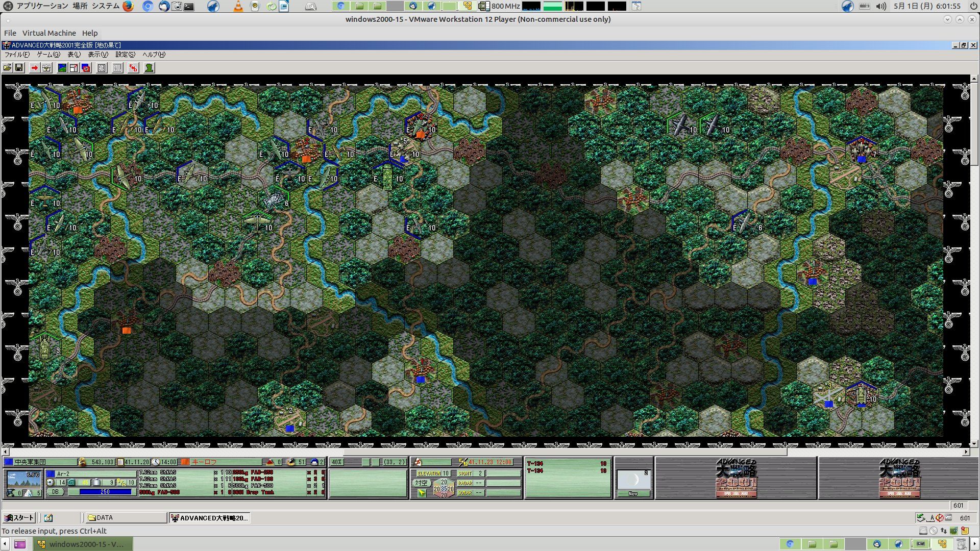Open the システム menu
This screenshot has width=980, height=551.
[106, 6]
